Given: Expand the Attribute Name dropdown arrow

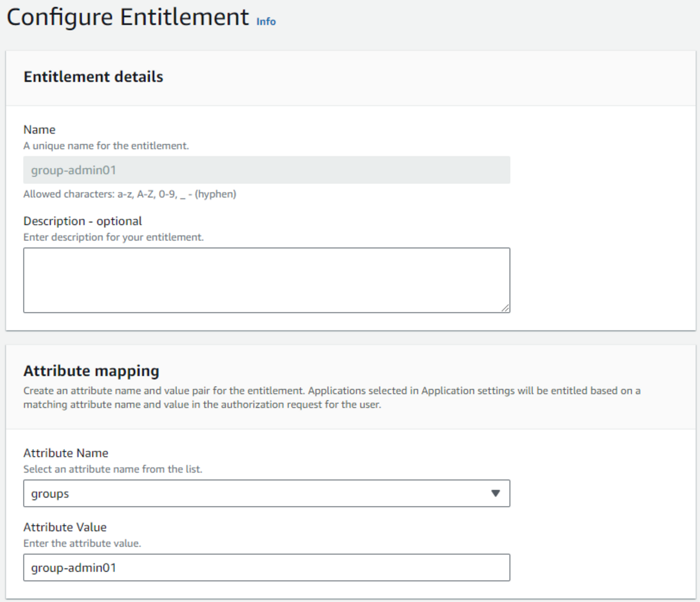Looking at the screenshot, I should point(495,493).
